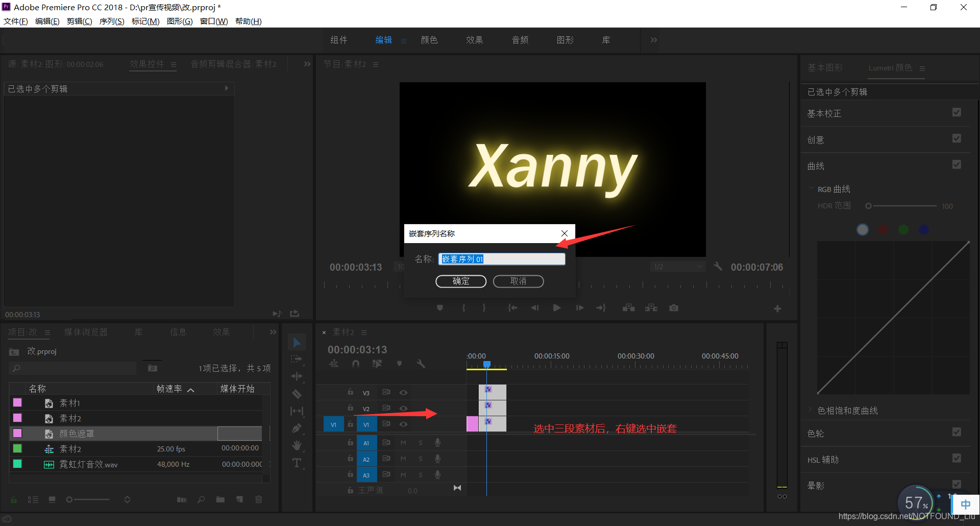Click the 确定 button in the nest dialog

pos(460,281)
